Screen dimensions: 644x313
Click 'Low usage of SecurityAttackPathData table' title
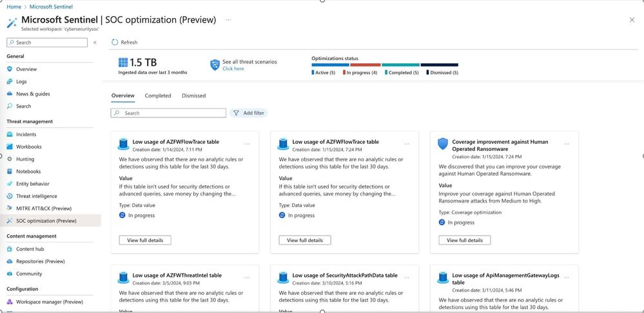[345, 276]
